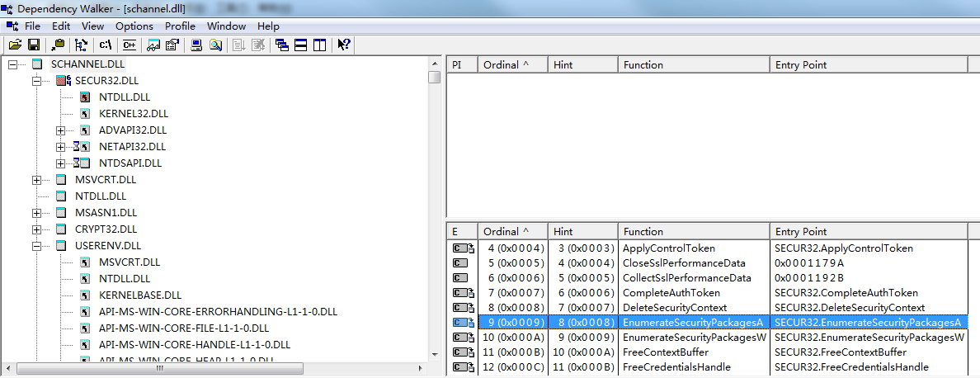Screen dimensions: 980x378
Task: Open Configure Module Search Order icon
Action: (x=215, y=45)
